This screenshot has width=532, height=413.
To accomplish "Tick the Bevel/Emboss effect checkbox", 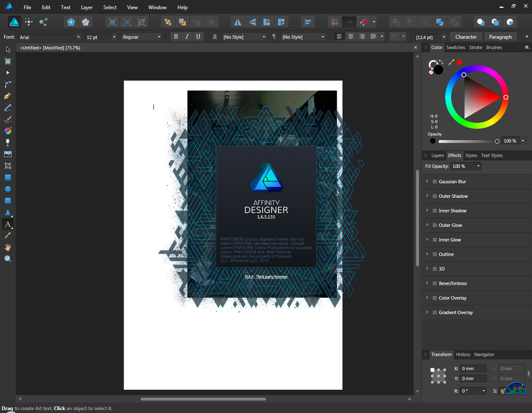I will click(x=435, y=283).
